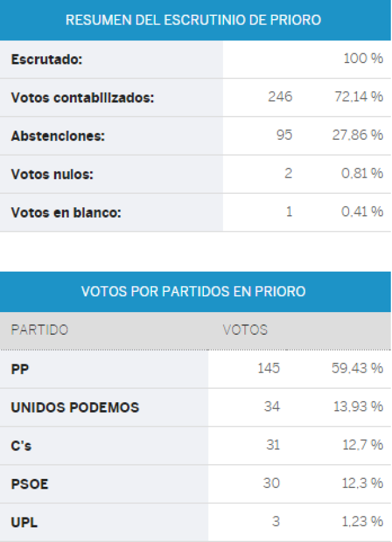The image size is (392, 542).
Task: Select the C's party row
Action: [x=195, y=446]
